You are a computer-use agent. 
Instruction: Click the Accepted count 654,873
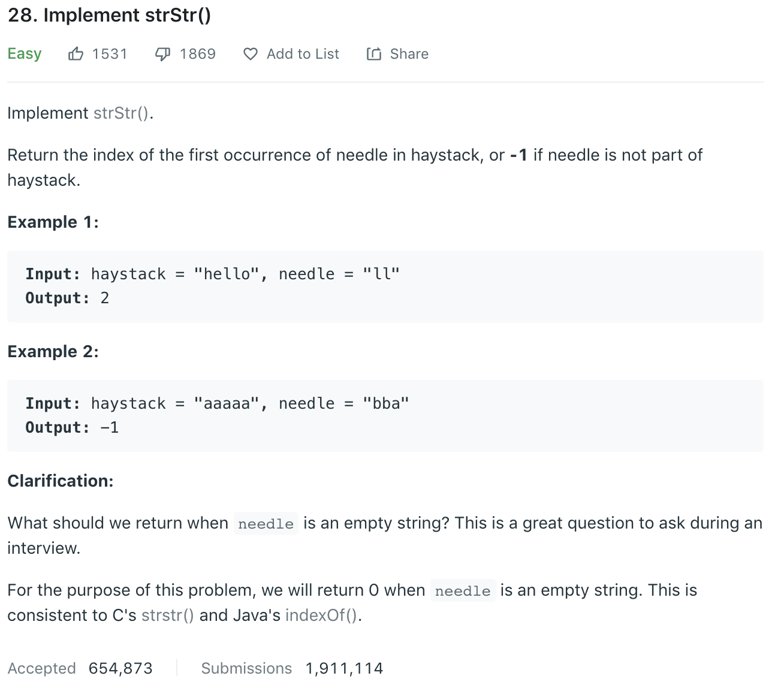[120, 668]
